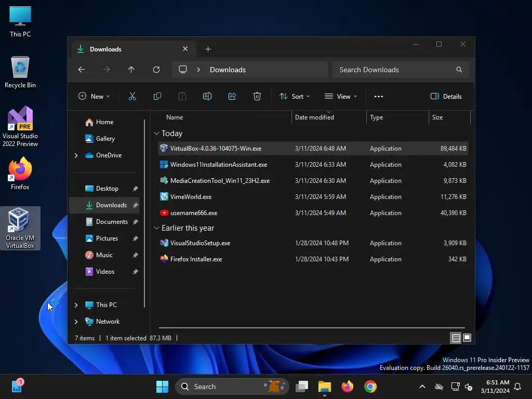
Task: Open the Windows Start button
Action: [x=162, y=387]
